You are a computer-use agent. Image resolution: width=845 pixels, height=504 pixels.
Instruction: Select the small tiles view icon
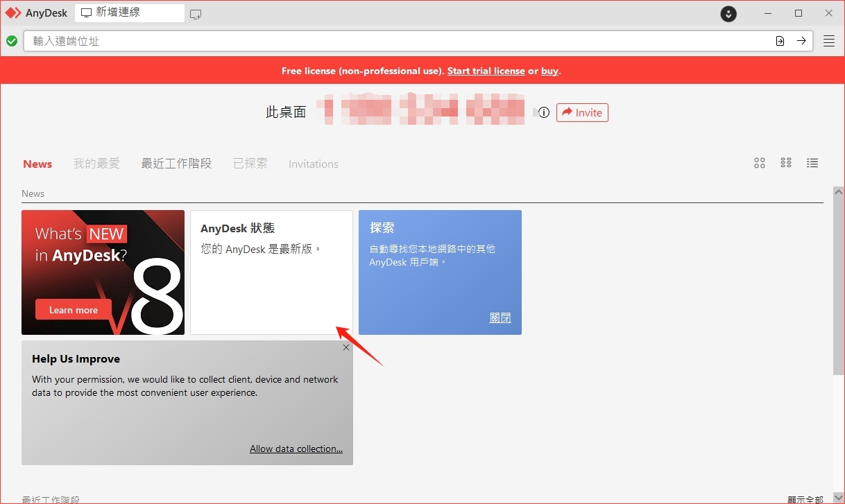click(x=786, y=163)
